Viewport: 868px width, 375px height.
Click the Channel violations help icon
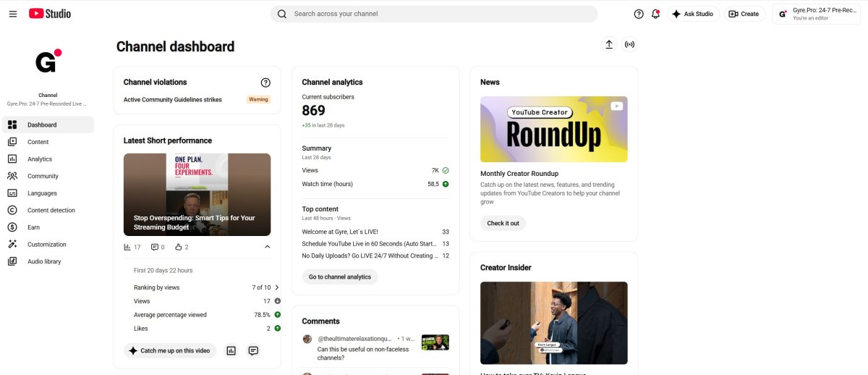(x=265, y=83)
